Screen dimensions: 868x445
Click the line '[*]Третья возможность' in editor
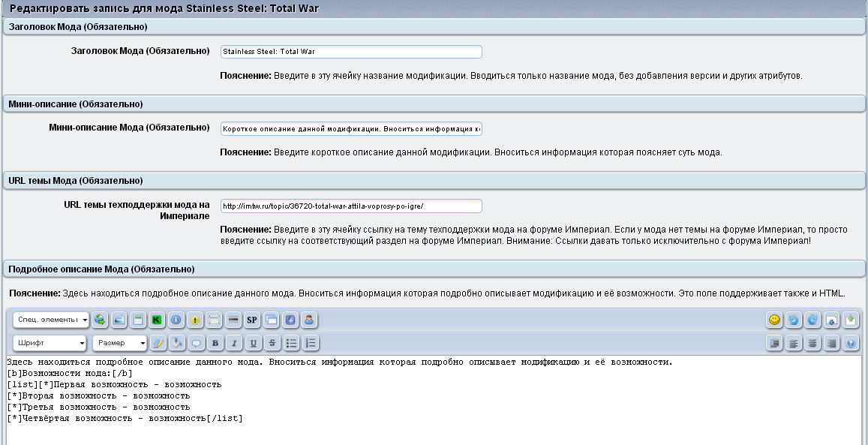(98, 407)
